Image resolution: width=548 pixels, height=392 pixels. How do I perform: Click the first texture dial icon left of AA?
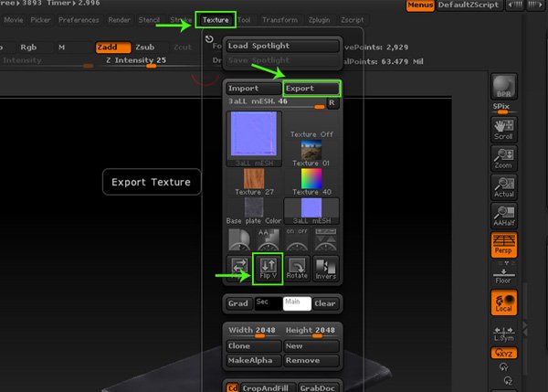(x=239, y=239)
